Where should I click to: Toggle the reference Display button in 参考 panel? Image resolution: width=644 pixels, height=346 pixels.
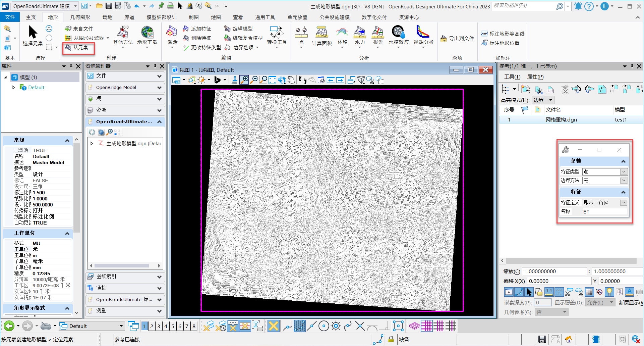[509, 292]
